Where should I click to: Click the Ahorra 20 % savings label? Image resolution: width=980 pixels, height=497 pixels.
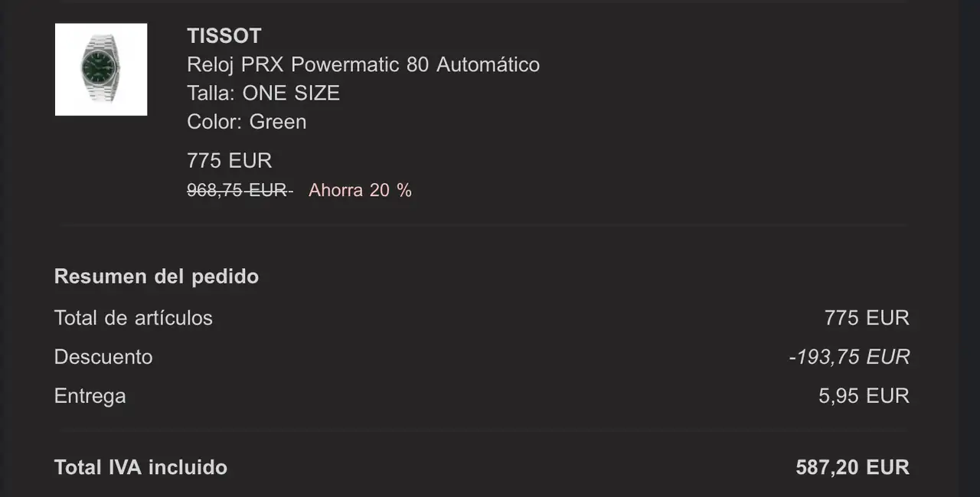click(360, 190)
